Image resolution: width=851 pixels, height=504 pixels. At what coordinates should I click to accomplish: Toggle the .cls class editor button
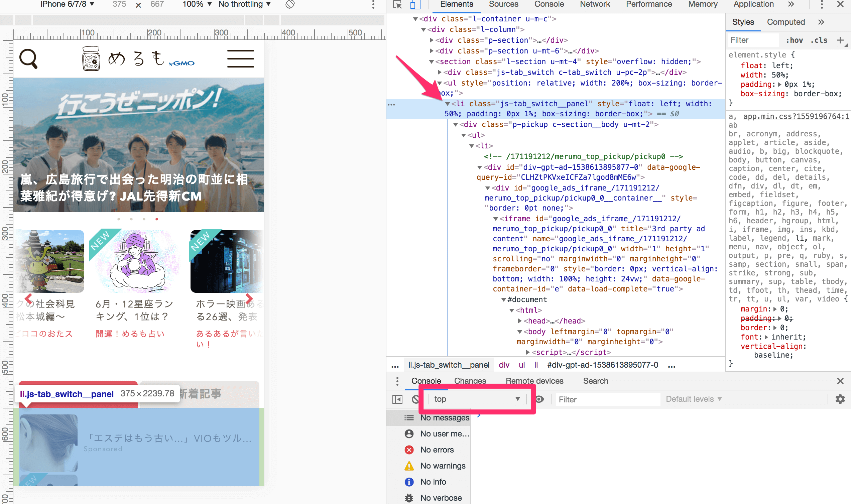(x=819, y=40)
